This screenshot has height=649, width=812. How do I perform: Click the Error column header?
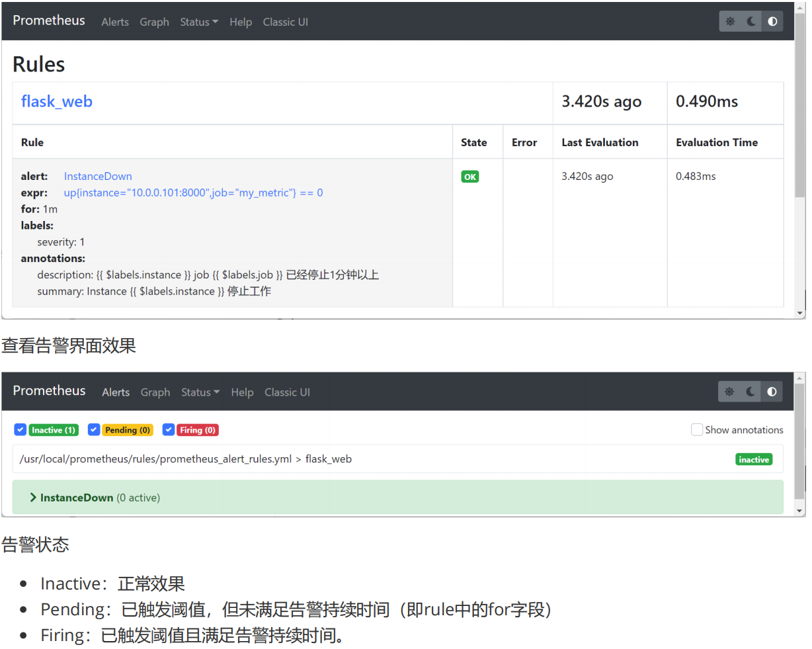(524, 142)
